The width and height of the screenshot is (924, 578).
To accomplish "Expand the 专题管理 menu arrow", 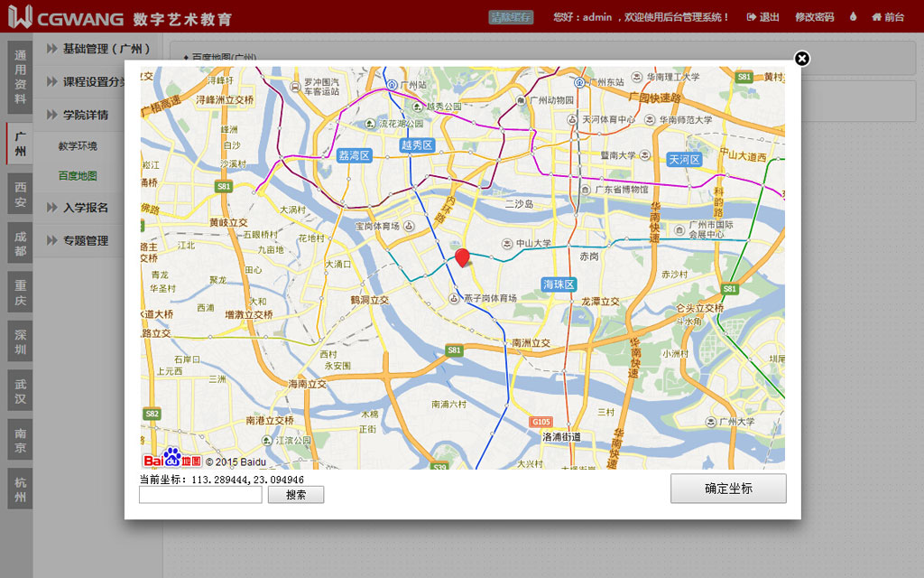I will tap(51, 240).
